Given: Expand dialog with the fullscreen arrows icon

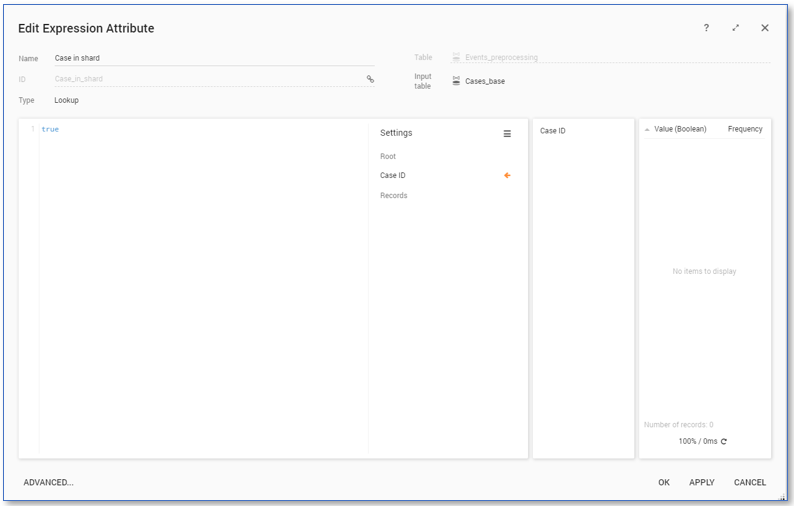Looking at the screenshot, I should click(736, 28).
